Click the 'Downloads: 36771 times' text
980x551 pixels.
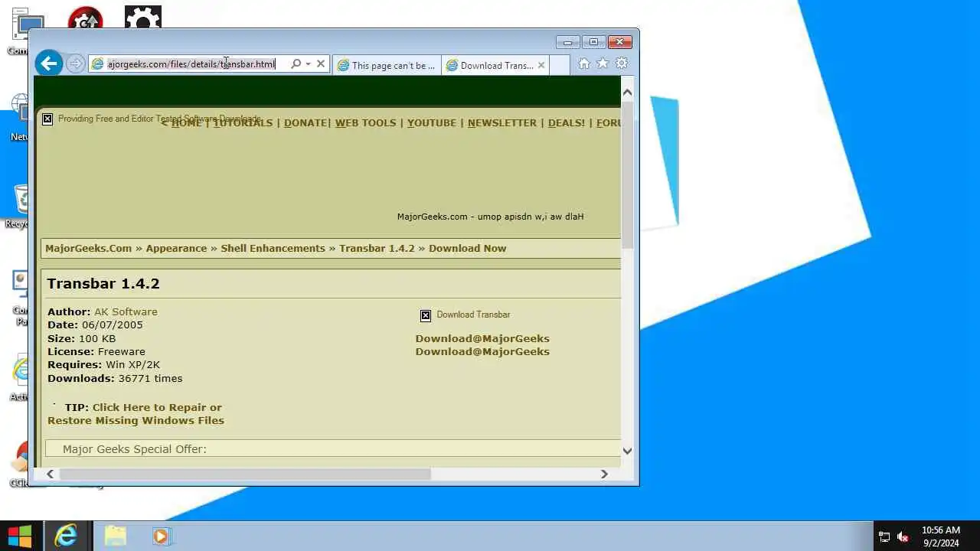(115, 378)
